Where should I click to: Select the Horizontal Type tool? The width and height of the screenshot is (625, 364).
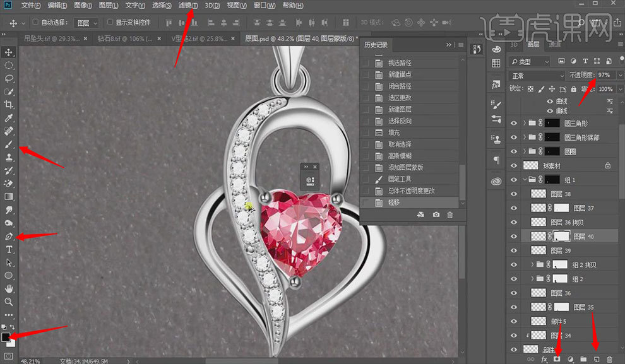(x=9, y=249)
